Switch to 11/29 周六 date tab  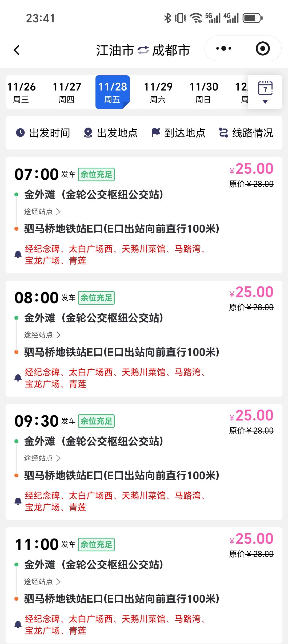click(158, 92)
